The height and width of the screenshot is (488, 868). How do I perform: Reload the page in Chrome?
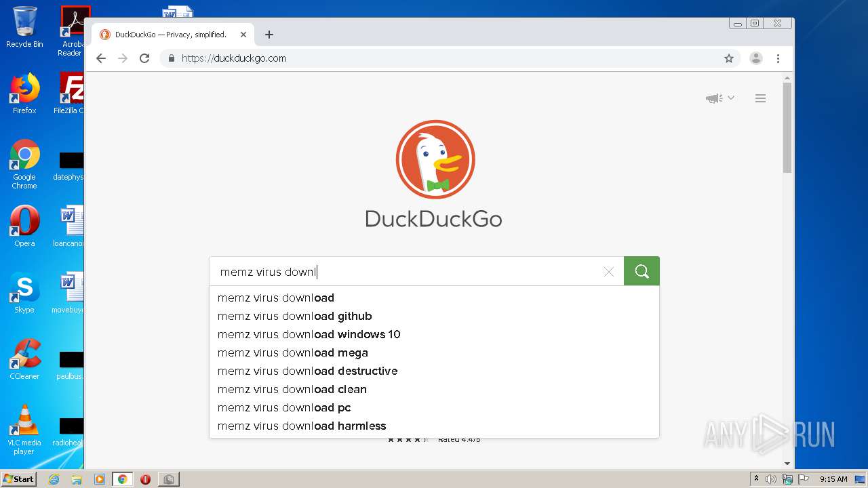click(x=144, y=58)
